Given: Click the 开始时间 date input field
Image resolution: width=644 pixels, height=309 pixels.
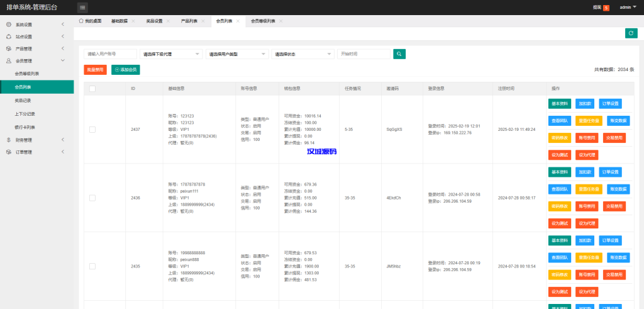Looking at the screenshot, I should (x=364, y=54).
